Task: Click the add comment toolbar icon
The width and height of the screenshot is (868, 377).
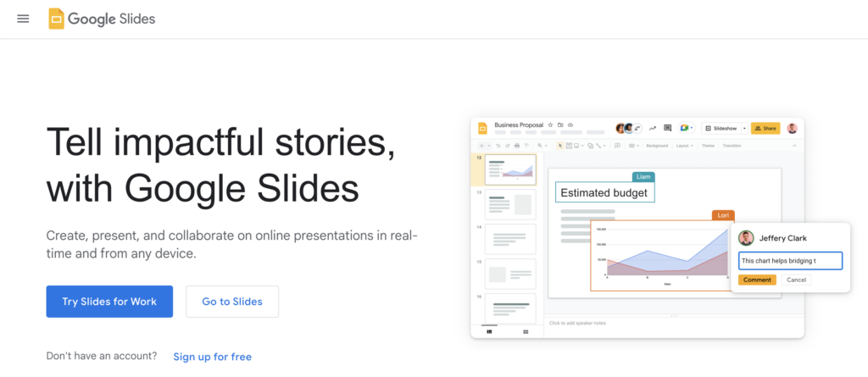Action: pyautogui.click(x=617, y=146)
